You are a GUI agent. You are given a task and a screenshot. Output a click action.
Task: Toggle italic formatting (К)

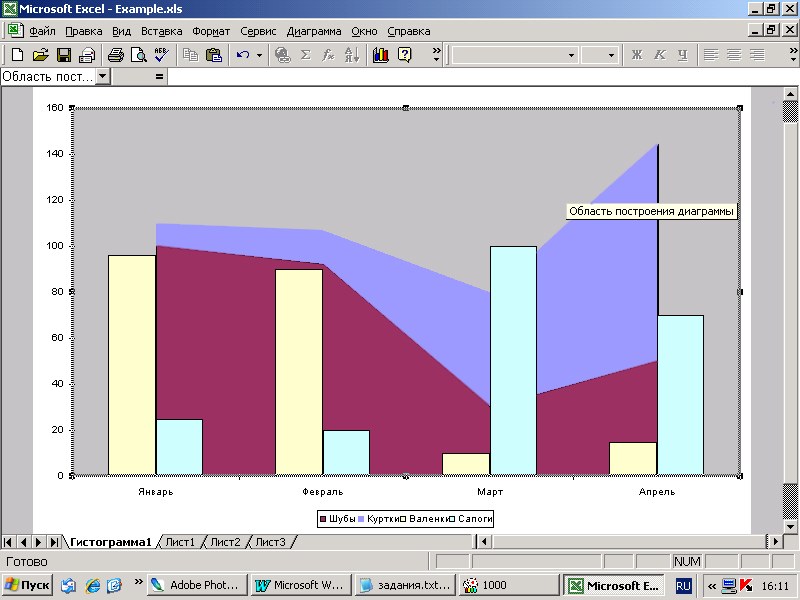tap(660, 55)
